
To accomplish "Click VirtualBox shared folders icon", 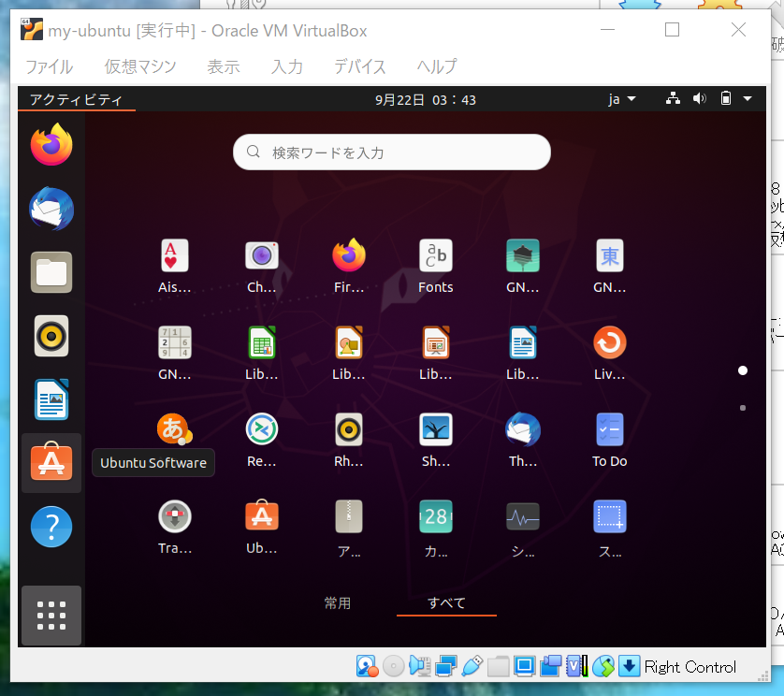I will tap(498, 666).
